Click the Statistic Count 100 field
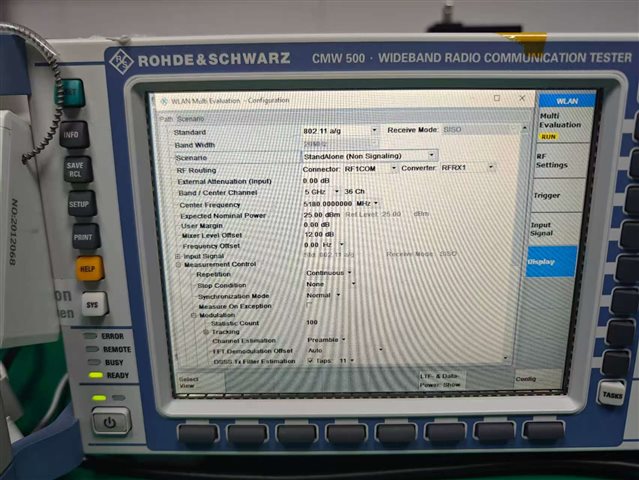This screenshot has width=639, height=480. (x=312, y=322)
